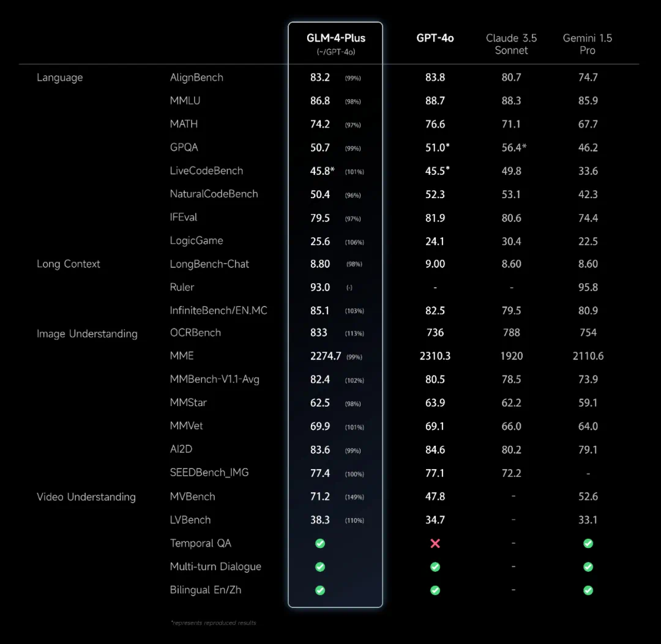Select the GPT-4o column header
The height and width of the screenshot is (644, 661).
[435, 38]
